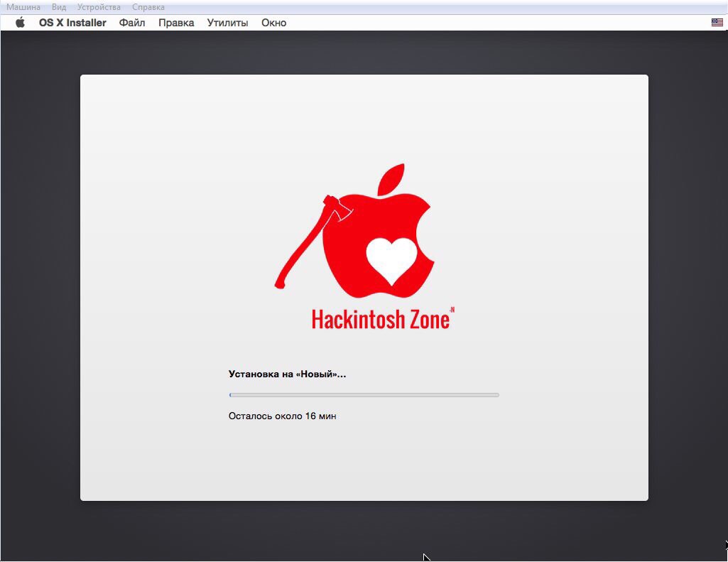Open the Apple menu
Screen dimensions: 728x562
tap(20, 22)
